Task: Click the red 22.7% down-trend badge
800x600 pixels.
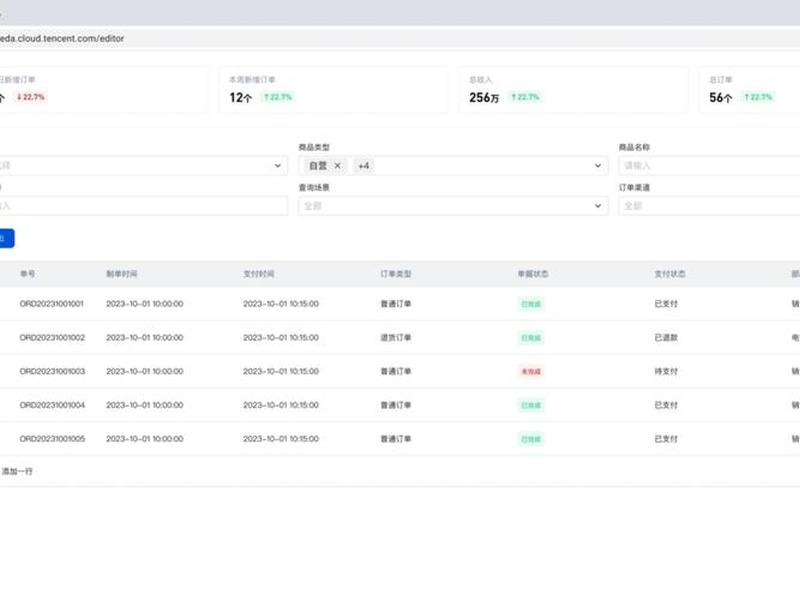Action: [31, 97]
